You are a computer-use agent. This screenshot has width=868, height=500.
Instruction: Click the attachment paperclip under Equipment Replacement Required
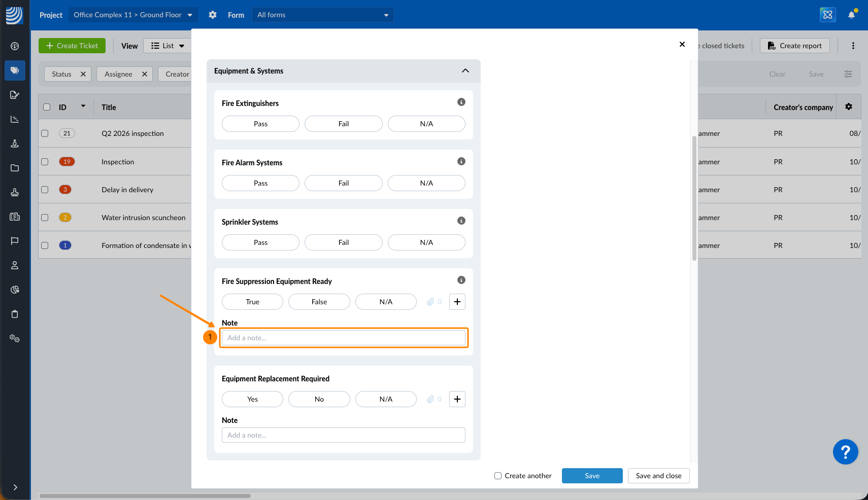[x=430, y=399]
